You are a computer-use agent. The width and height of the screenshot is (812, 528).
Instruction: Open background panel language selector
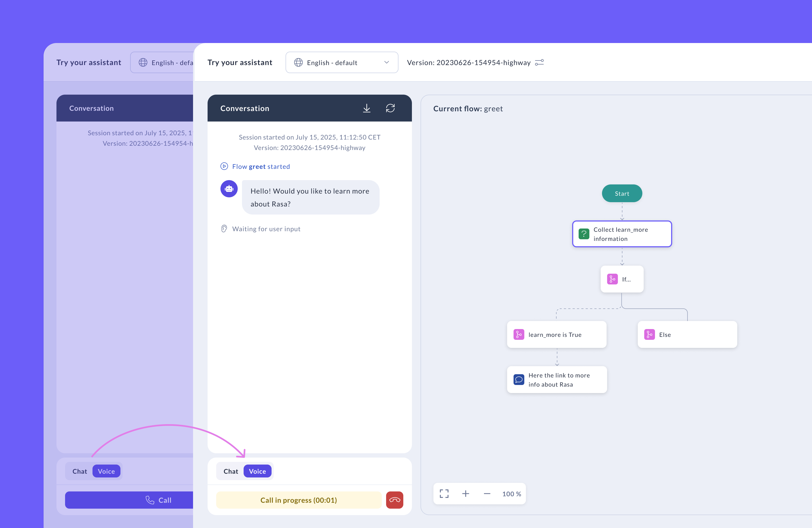[x=162, y=62]
